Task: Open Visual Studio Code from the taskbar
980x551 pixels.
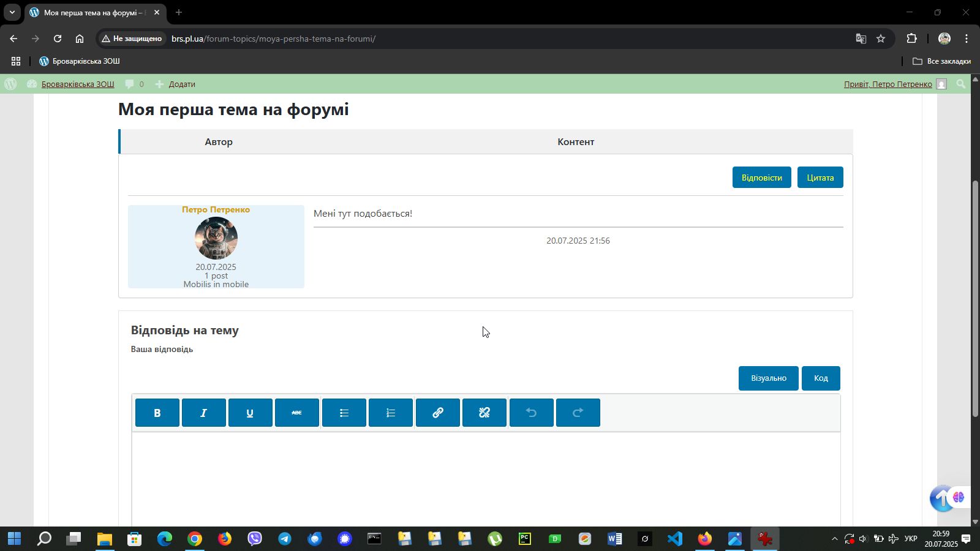Action: coord(674,539)
